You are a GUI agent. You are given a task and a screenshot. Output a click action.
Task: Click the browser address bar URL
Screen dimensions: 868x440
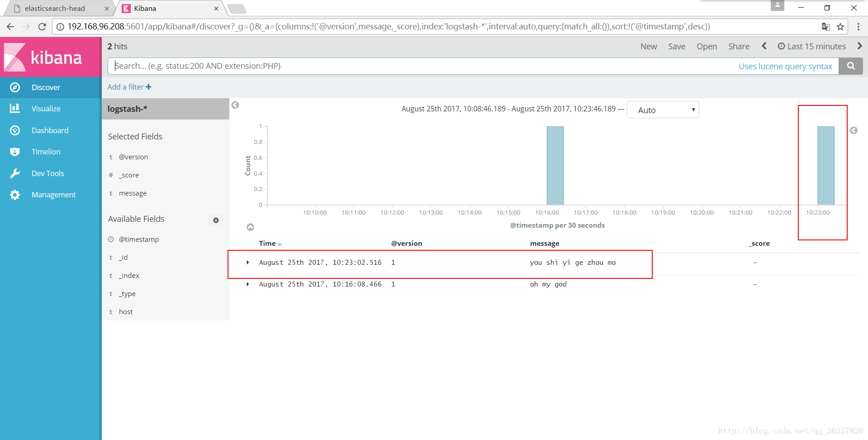tap(389, 27)
